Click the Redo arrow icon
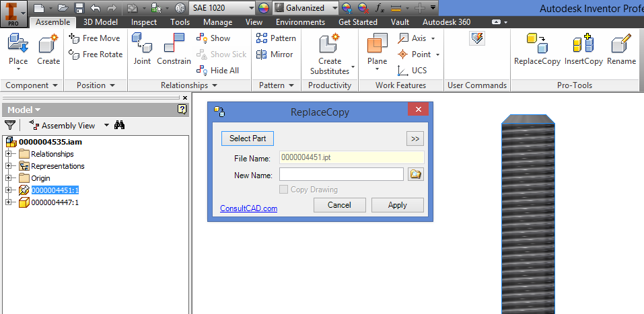The width and height of the screenshot is (644, 314). pyautogui.click(x=111, y=8)
